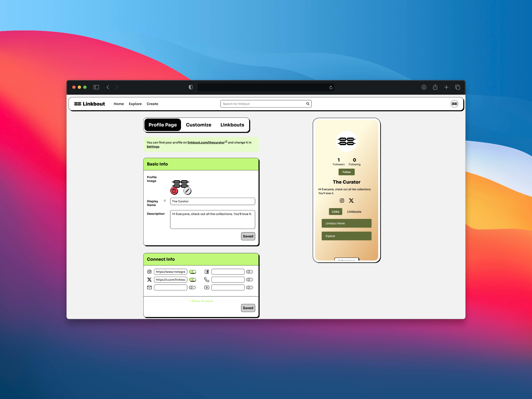Enable the YouTube link switch
This screenshot has height=399, width=532.
[250, 288]
